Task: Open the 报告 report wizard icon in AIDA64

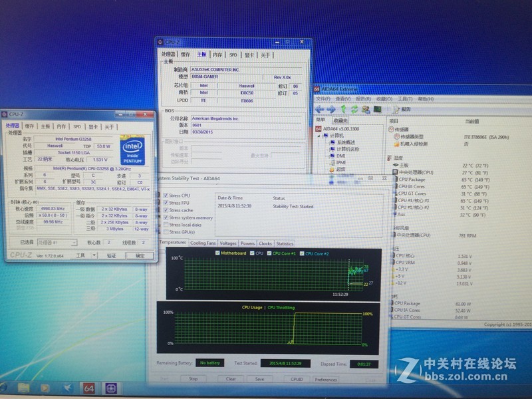Action: (396, 109)
